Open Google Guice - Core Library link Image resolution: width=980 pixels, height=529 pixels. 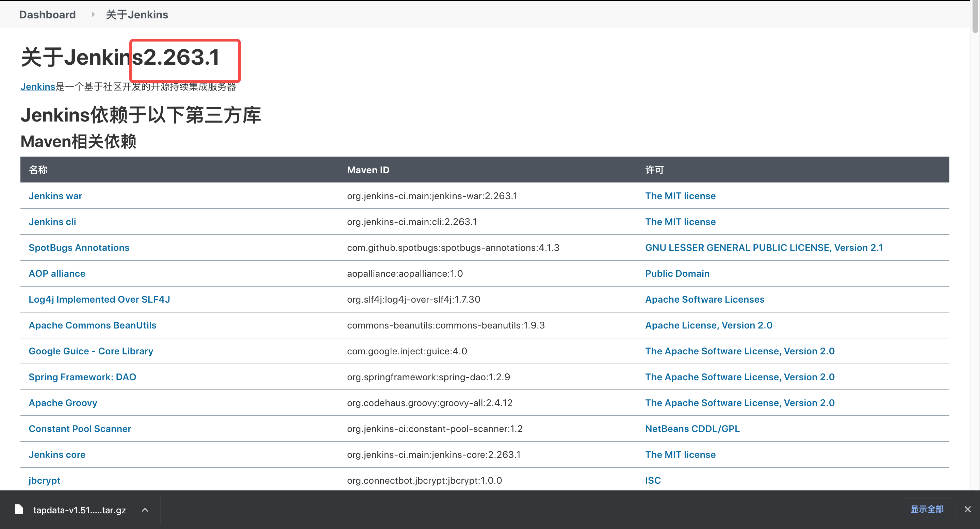coord(91,351)
